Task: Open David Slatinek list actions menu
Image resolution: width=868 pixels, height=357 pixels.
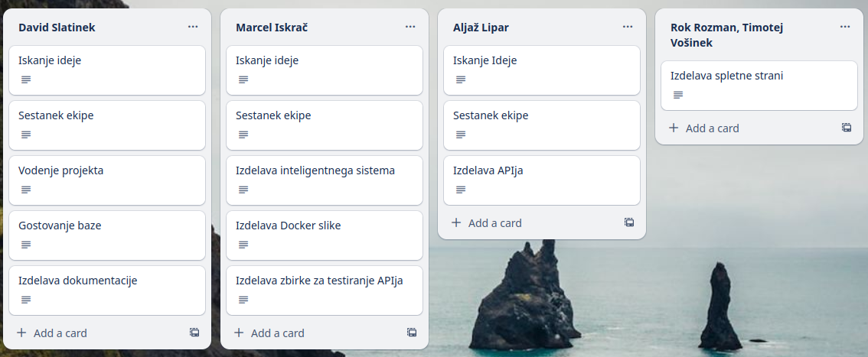Action: pos(193,27)
